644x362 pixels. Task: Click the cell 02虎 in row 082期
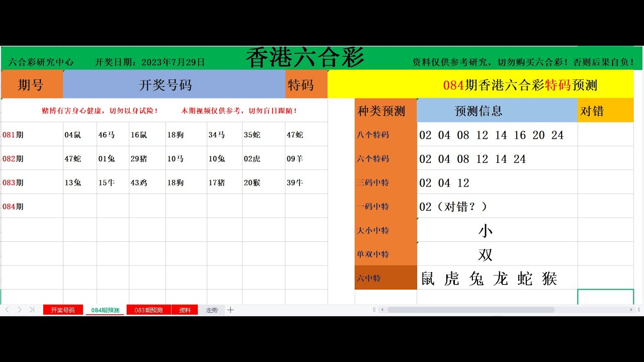(264, 158)
